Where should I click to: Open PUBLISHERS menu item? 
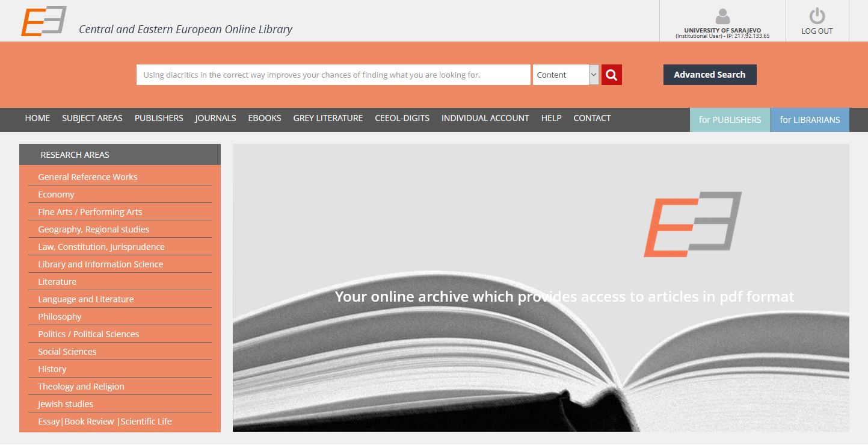pos(159,119)
